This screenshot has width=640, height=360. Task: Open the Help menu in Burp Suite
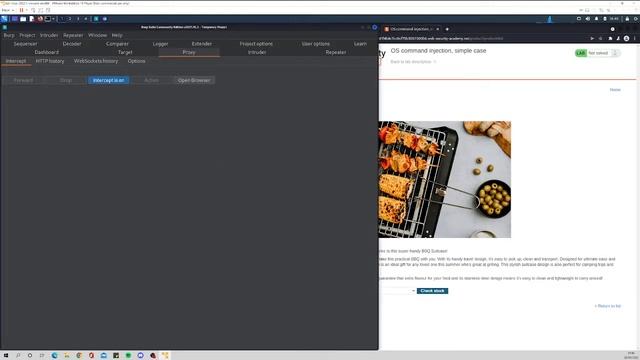click(117, 36)
